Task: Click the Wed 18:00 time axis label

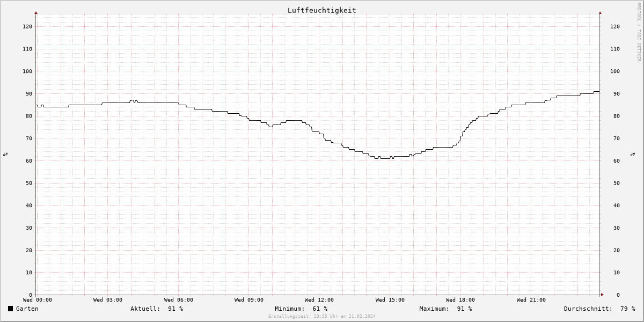Action: (x=460, y=300)
